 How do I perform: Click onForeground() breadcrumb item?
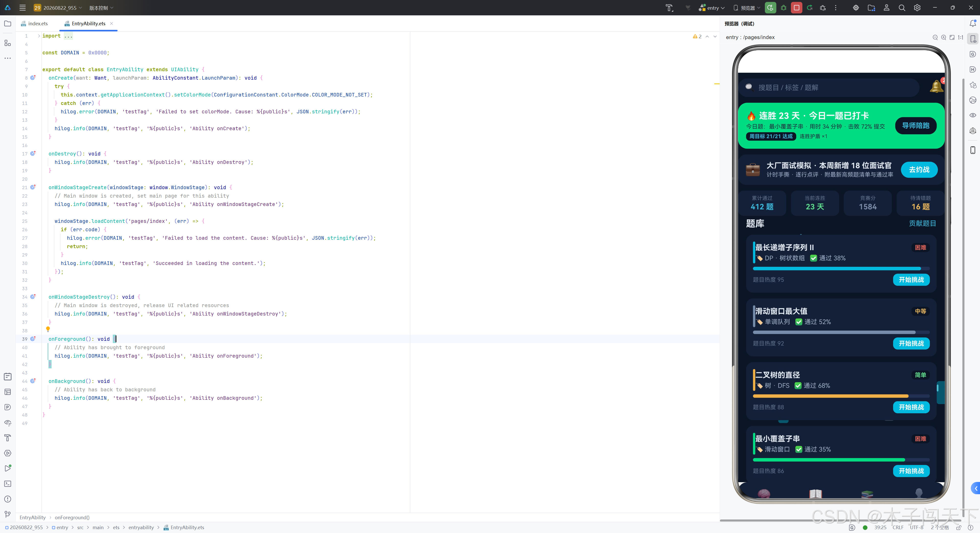click(72, 517)
